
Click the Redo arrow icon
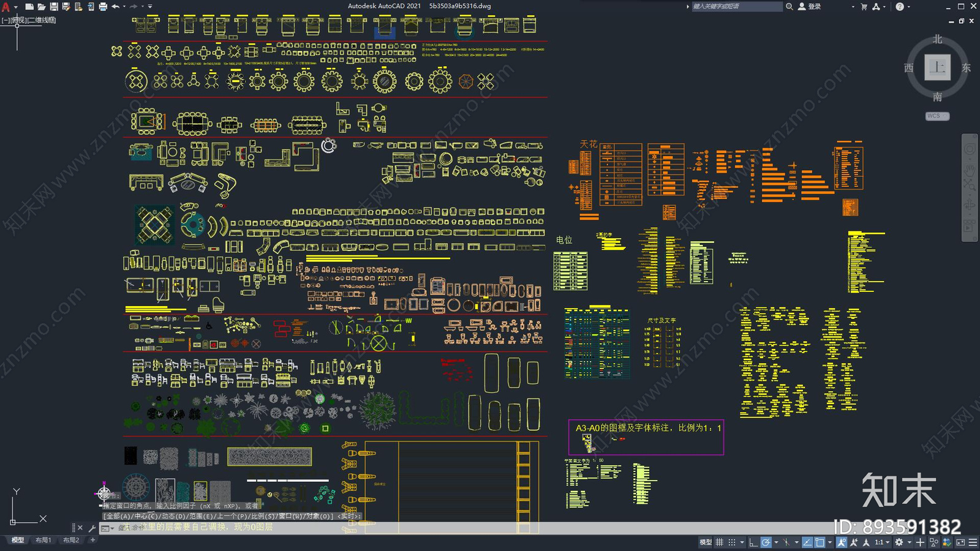pyautogui.click(x=134, y=7)
